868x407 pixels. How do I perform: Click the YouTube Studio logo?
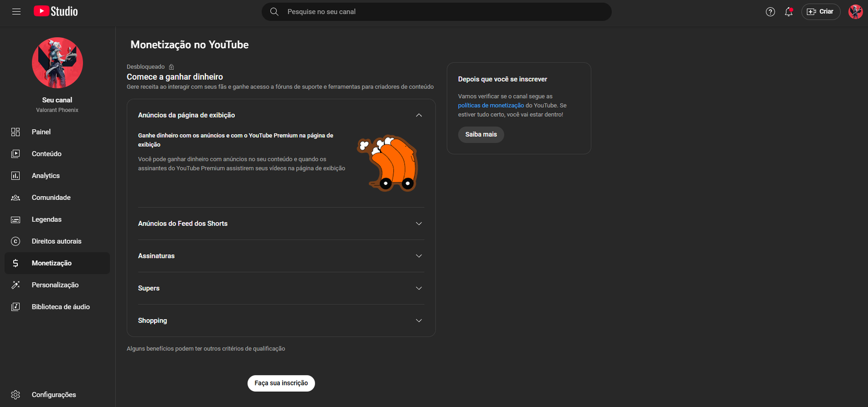[56, 11]
